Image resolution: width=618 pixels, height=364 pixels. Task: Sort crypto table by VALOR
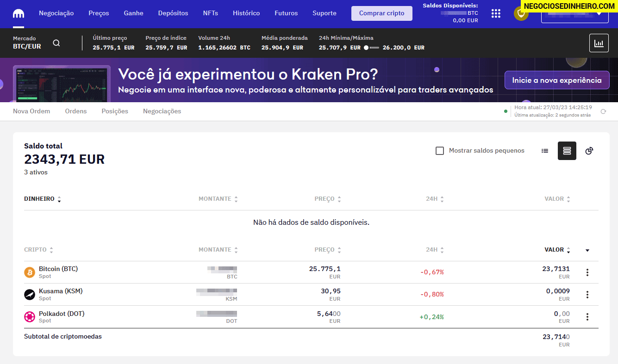pyautogui.click(x=557, y=250)
